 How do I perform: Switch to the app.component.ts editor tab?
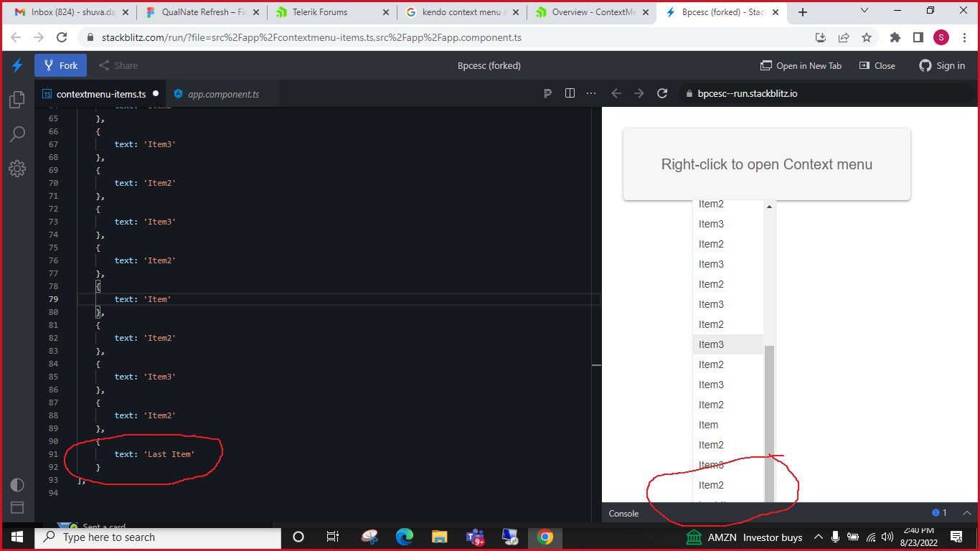(223, 94)
